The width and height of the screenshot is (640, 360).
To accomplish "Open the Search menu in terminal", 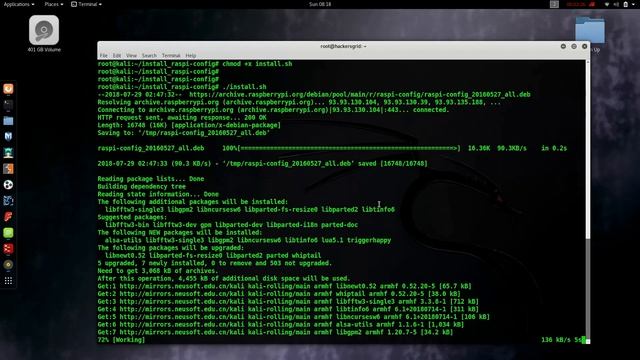I will pos(149,56).
